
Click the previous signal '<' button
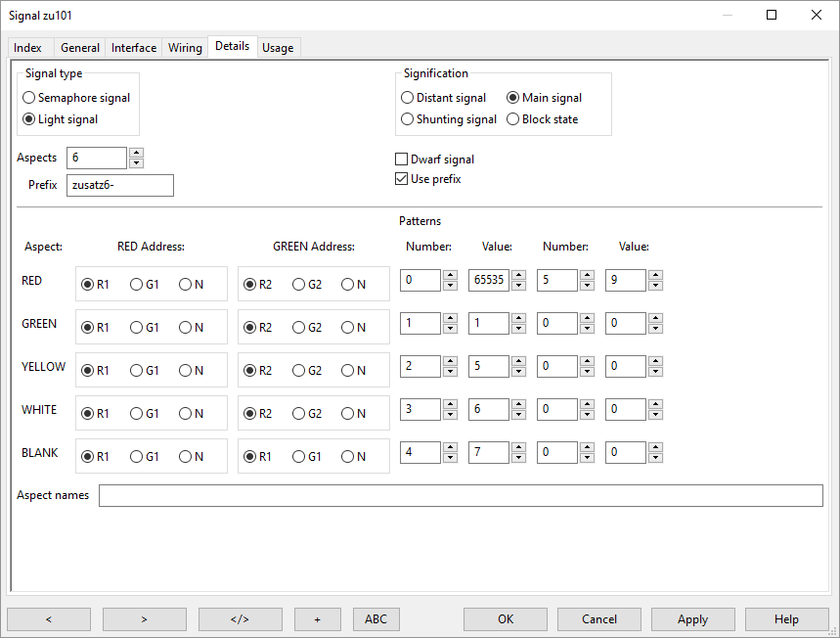click(x=49, y=618)
